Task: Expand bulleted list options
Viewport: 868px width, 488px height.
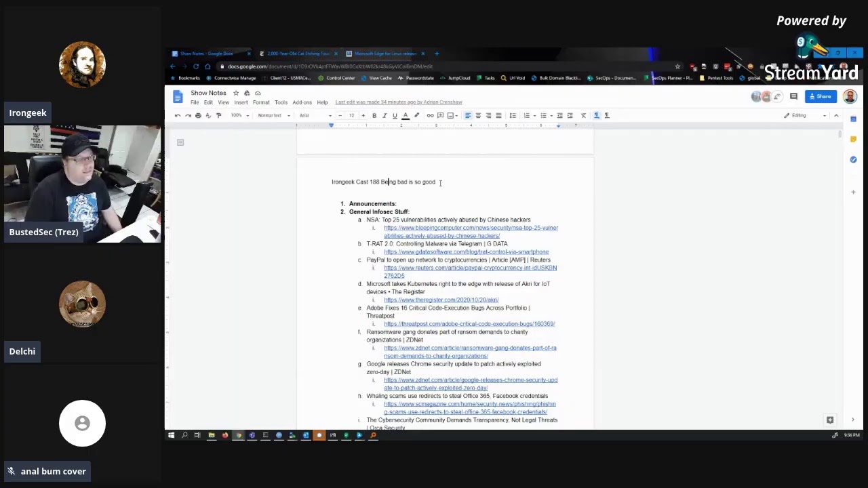Action: tap(551, 115)
